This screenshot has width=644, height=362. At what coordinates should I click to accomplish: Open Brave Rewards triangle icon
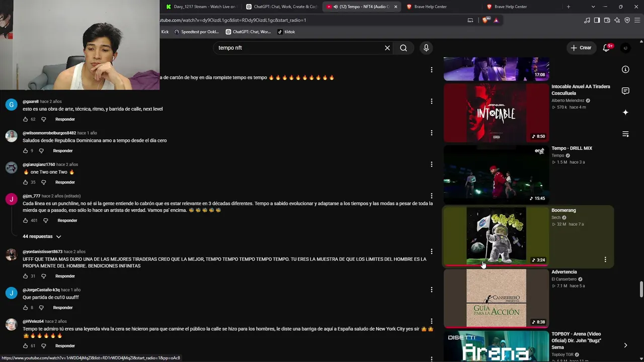[496, 20]
